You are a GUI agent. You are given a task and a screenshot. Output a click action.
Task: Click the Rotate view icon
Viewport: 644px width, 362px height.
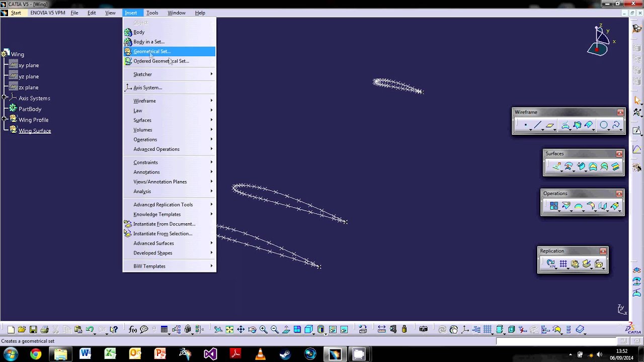click(252, 330)
